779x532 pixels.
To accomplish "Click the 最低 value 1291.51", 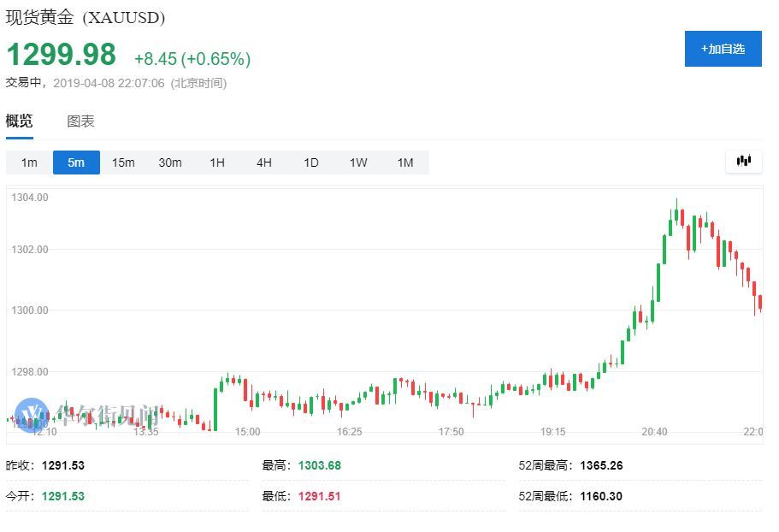I will tap(320, 496).
